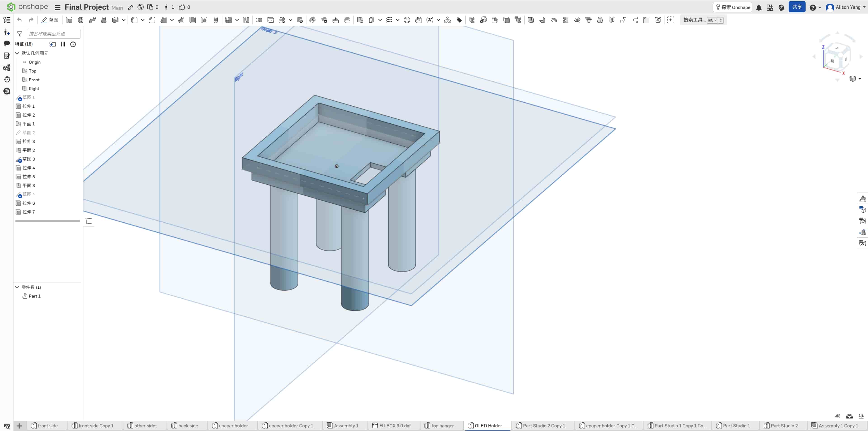This screenshot has height=431, width=868.
Task: Collapse the 默认几何图元 group
Action: [x=17, y=53]
